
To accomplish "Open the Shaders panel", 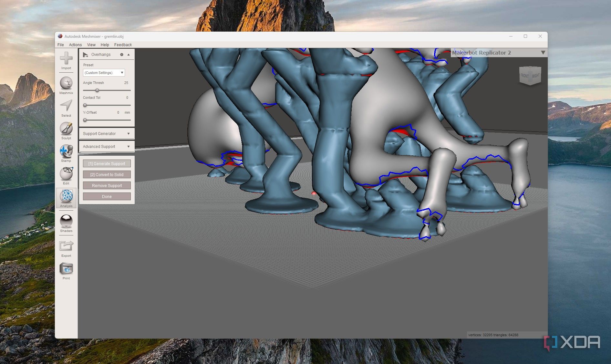I will tap(66, 224).
